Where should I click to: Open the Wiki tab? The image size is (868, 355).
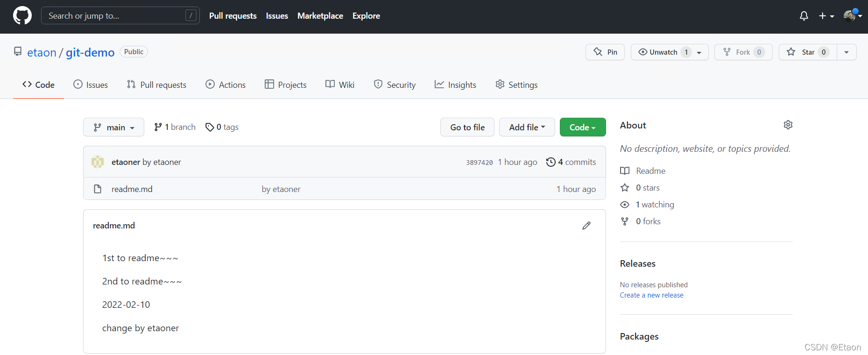340,85
